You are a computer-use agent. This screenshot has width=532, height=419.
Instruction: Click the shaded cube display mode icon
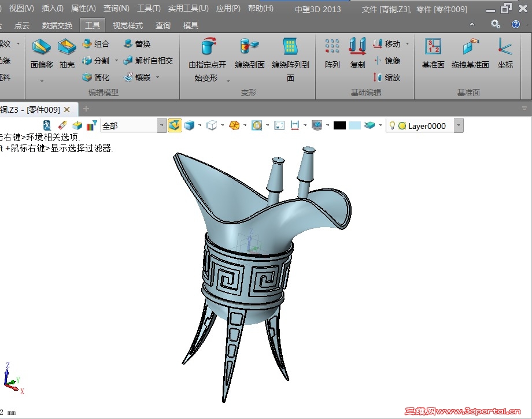point(189,125)
